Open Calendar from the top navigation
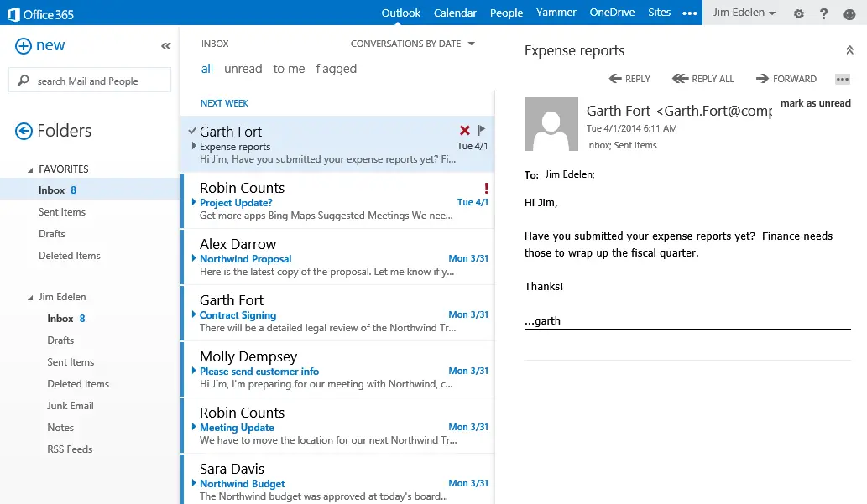867x504 pixels. tap(455, 13)
